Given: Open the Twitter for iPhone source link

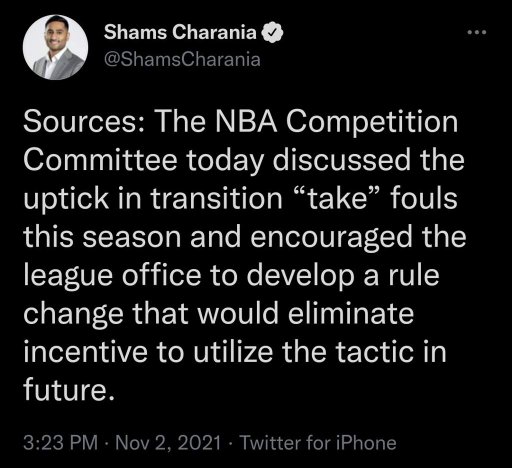Looking at the screenshot, I should (x=318, y=443).
